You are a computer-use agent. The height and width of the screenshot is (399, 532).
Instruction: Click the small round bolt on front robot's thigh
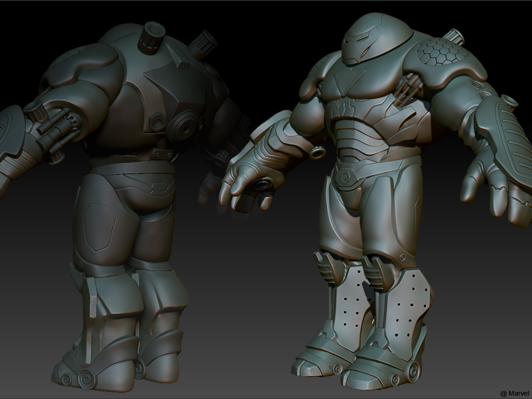click(x=403, y=257)
